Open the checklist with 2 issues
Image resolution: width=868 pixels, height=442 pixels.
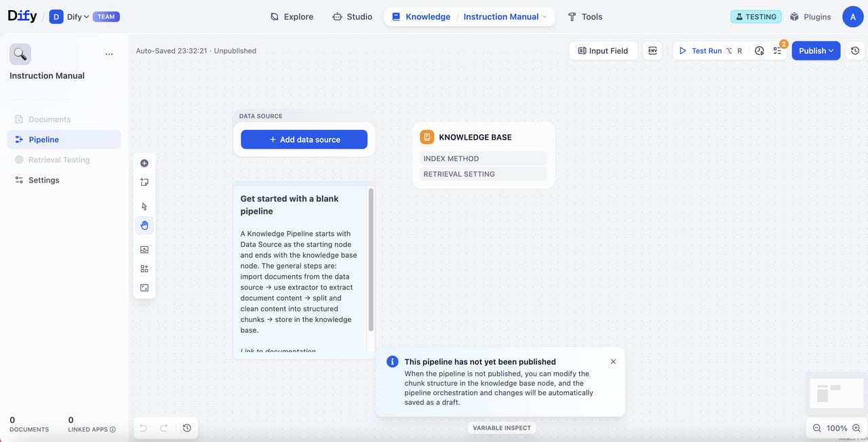click(778, 51)
